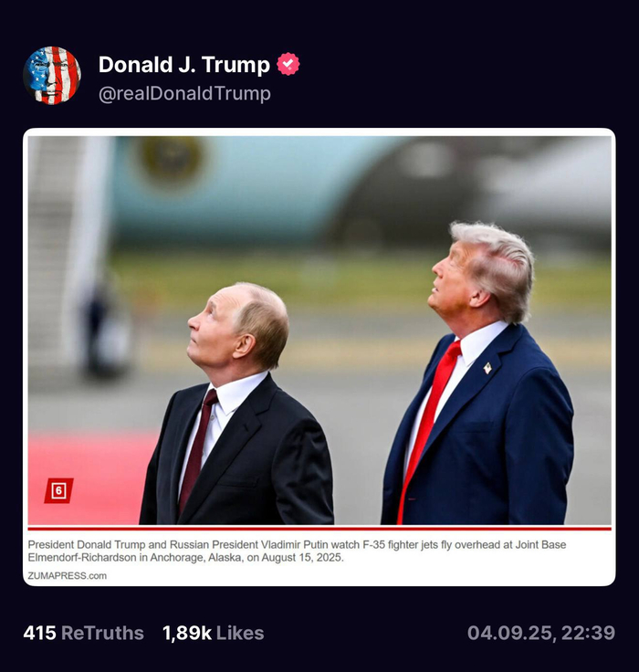This screenshot has height=672, width=639.
Task: Open the red gallery icon numbered 6
Action: point(58,490)
